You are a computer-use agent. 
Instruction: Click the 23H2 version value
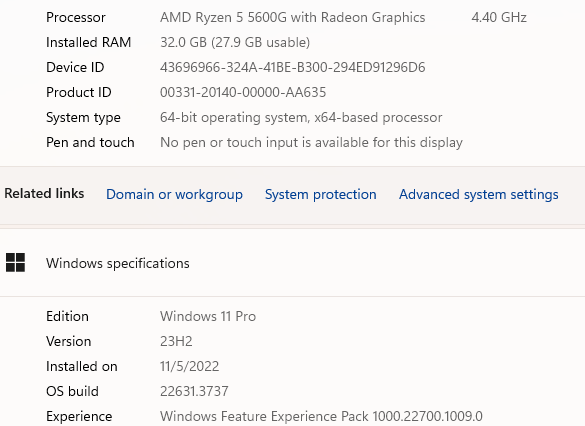click(176, 341)
